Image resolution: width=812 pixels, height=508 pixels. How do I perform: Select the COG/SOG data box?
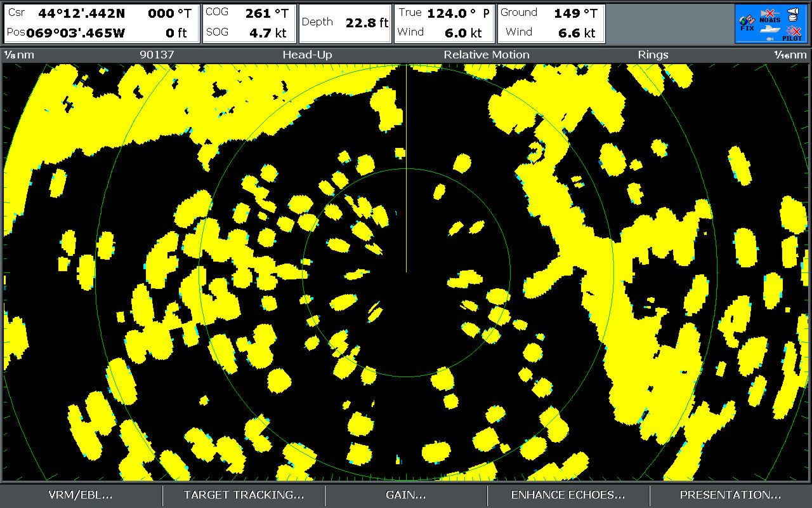[249, 23]
